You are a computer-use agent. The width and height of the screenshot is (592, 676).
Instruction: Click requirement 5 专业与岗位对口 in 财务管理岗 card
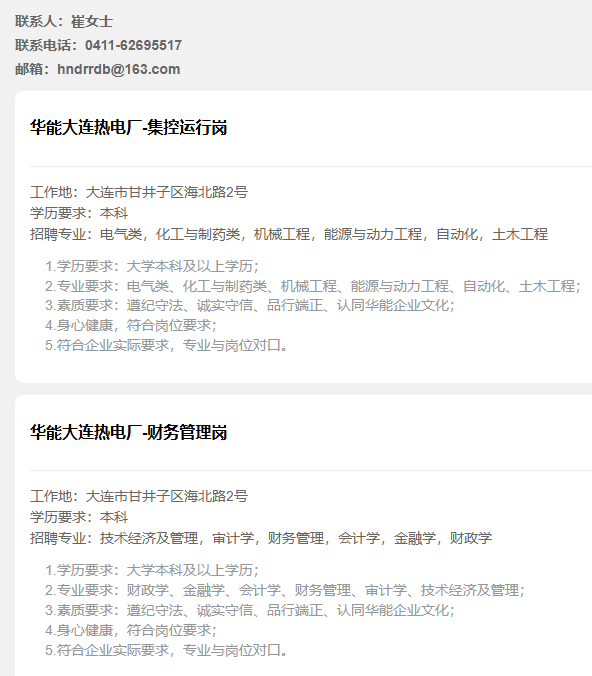166,650
